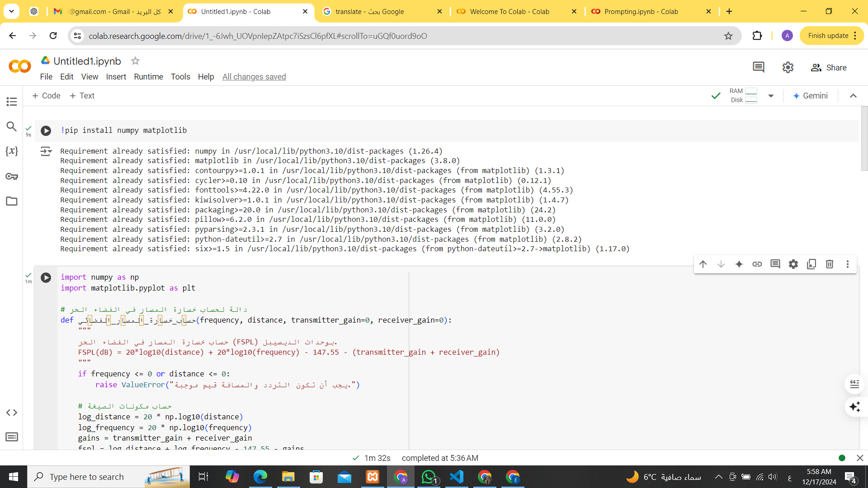Collapse the header with the chevron arrow
Viewport: 868px width, 488px height.
853,96
